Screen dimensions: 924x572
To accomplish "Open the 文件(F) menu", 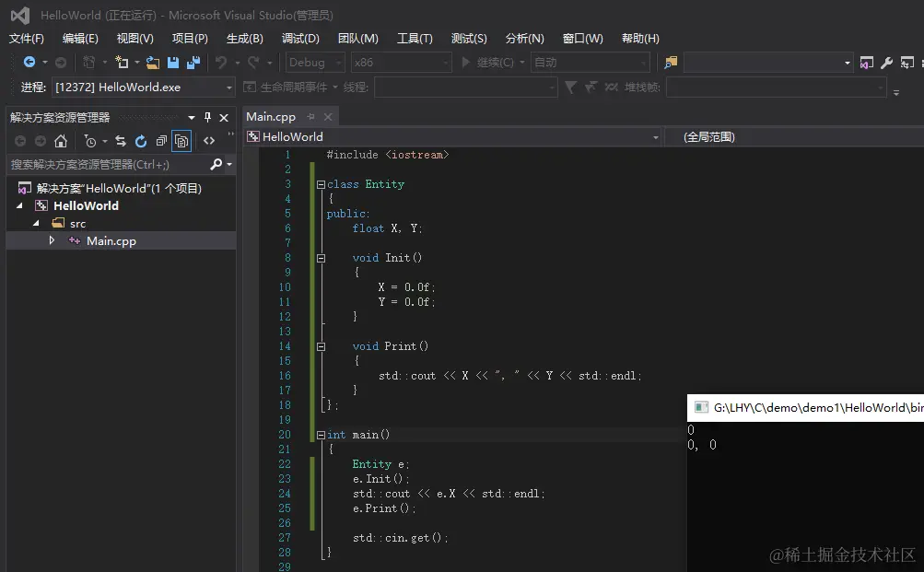I will [27, 39].
